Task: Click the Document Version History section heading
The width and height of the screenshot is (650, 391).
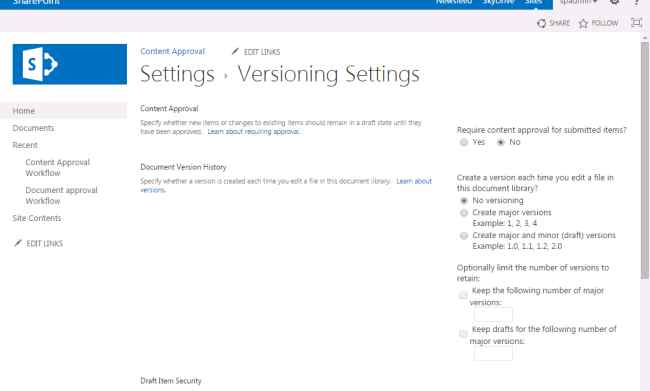Action: pos(183,167)
